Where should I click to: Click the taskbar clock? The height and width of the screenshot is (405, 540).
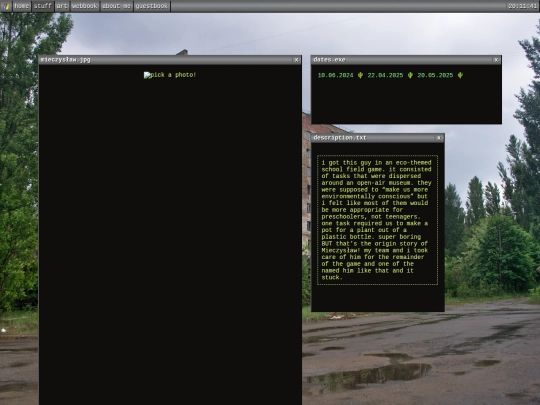[x=522, y=6]
